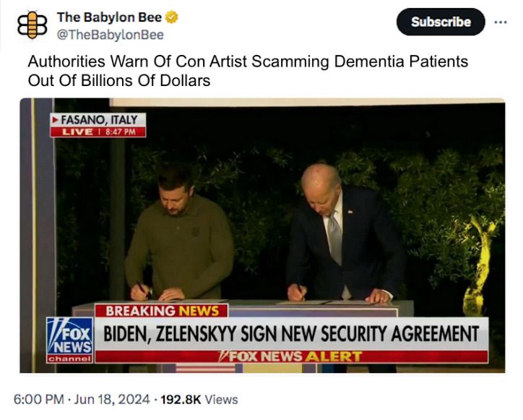Click the Fasano, Italy location tag

98,119
